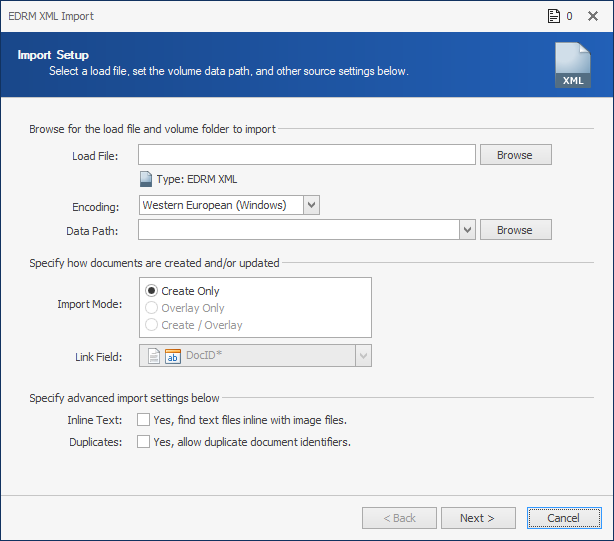Screen dimensions: 614x541
Task: Click the Back button
Action: [x=399, y=518]
